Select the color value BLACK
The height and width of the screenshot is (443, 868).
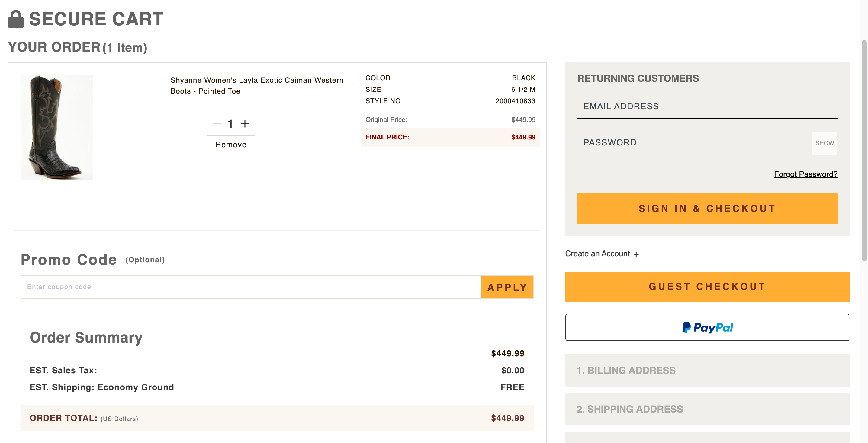pyautogui.click(x=524, y=78)
